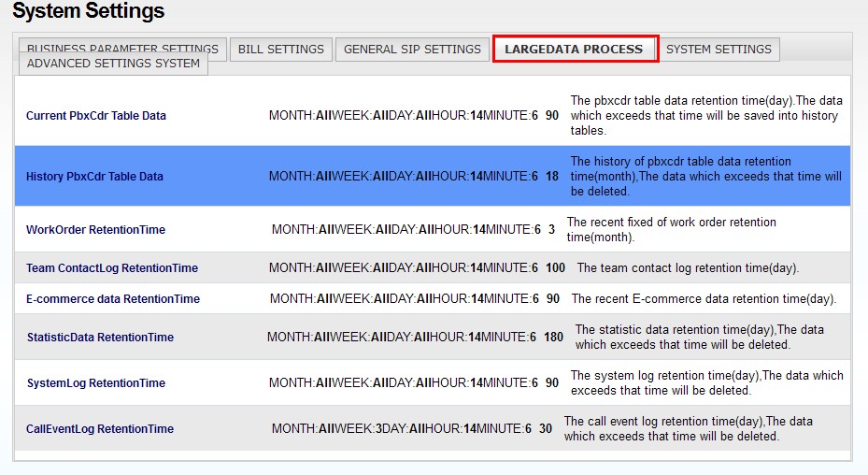Click the CallEventLog schedule showing WEEK:3

[x=401, y=429]
